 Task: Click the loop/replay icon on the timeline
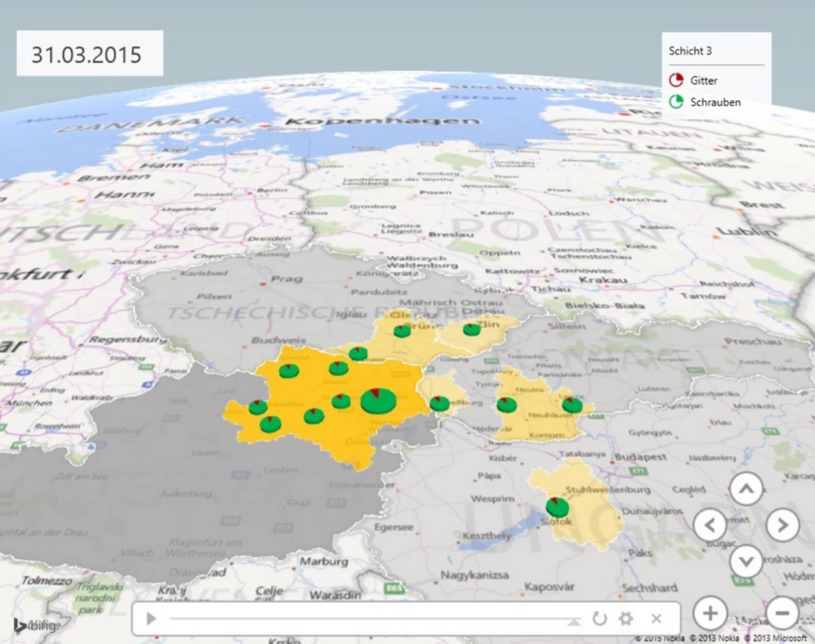point(599,619)
